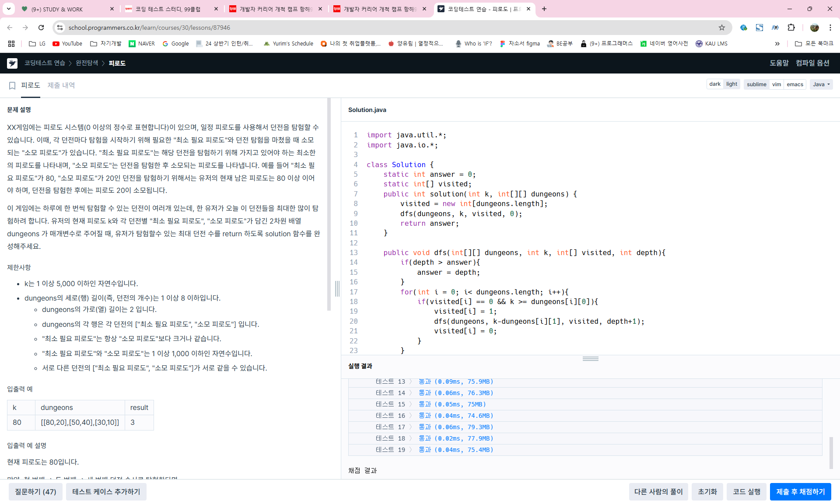840x504 pixels.
Task: Expand 테스트 14 result row
Action: (585, 393)
